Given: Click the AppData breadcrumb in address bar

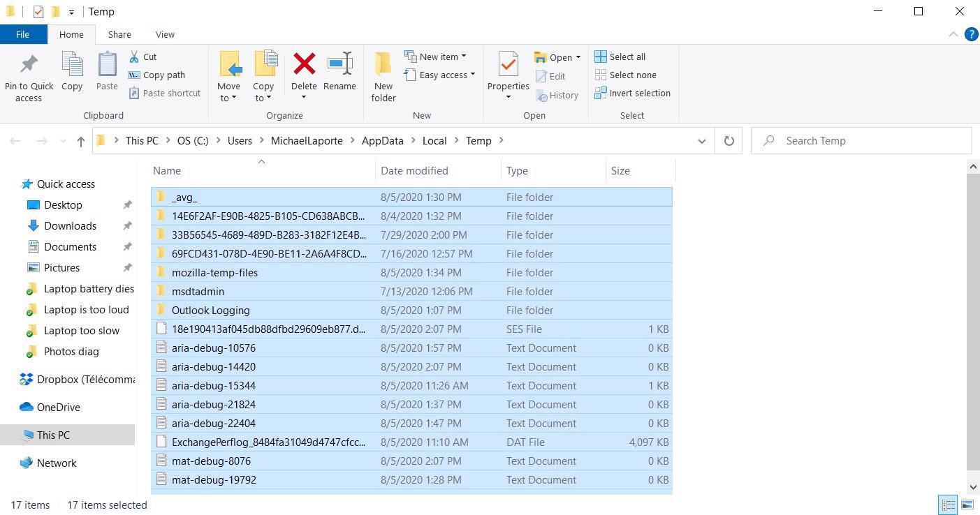Looking at the screenshot, I should (382, 140).
